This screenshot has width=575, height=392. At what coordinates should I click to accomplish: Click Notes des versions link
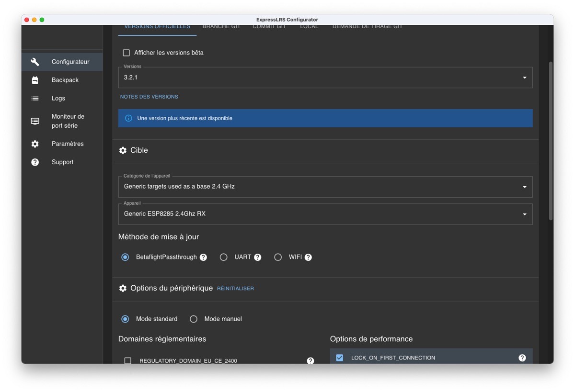[149, 97]
